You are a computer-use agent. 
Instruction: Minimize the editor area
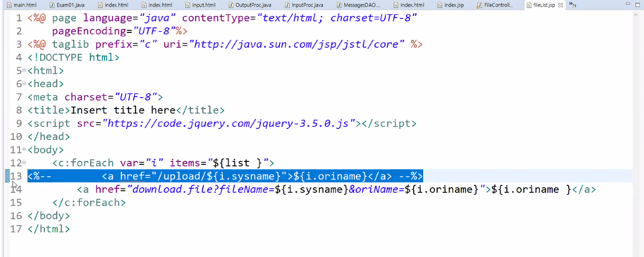tap(629, 4)
